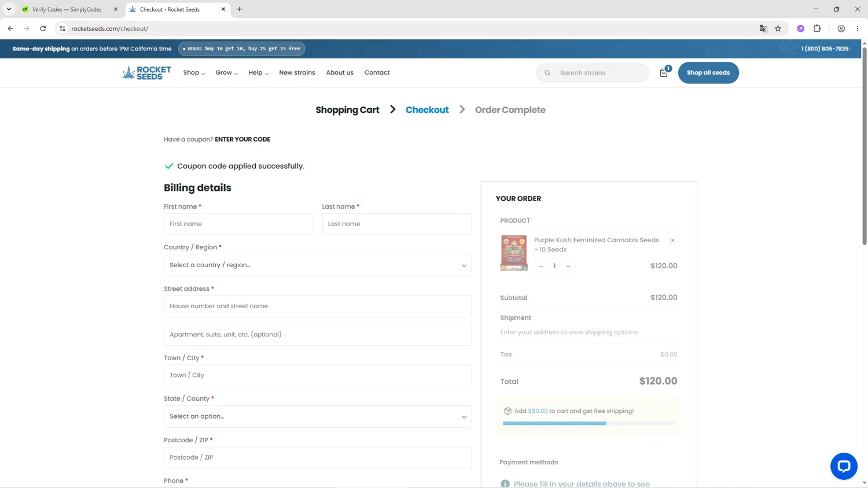Click the purple extension icon in toolbar
868x488 pixels.
[x=801, y=28]
